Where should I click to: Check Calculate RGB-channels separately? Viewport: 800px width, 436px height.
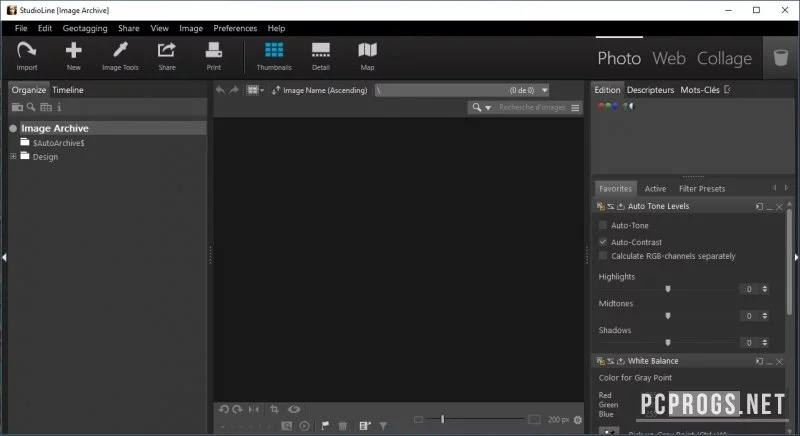coord(603,255)
